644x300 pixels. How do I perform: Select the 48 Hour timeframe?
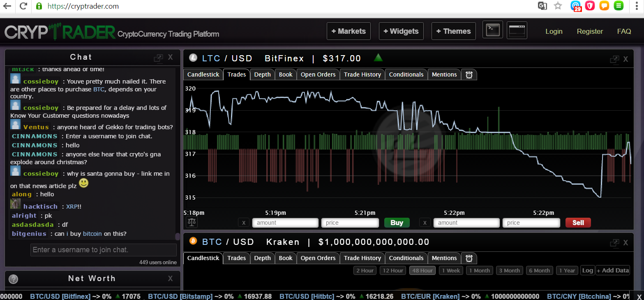[x=422, y=270]
